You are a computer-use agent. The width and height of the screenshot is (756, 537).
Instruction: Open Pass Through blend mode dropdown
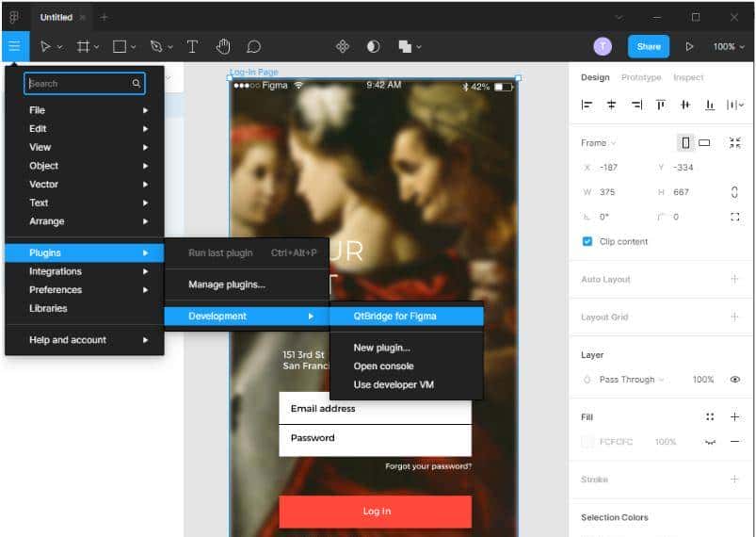click(632, 380)
